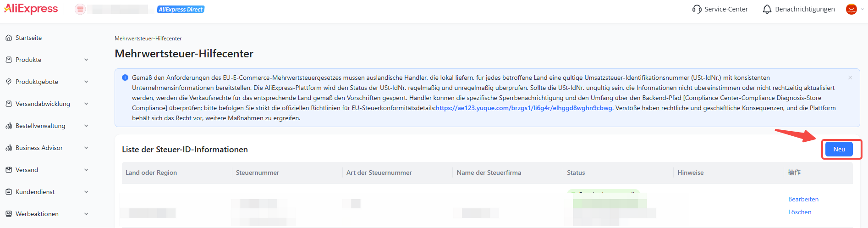This screenshot has width=868, height=228.
Task: Click the Business Advisor chart icon
Action: point(9,148)
